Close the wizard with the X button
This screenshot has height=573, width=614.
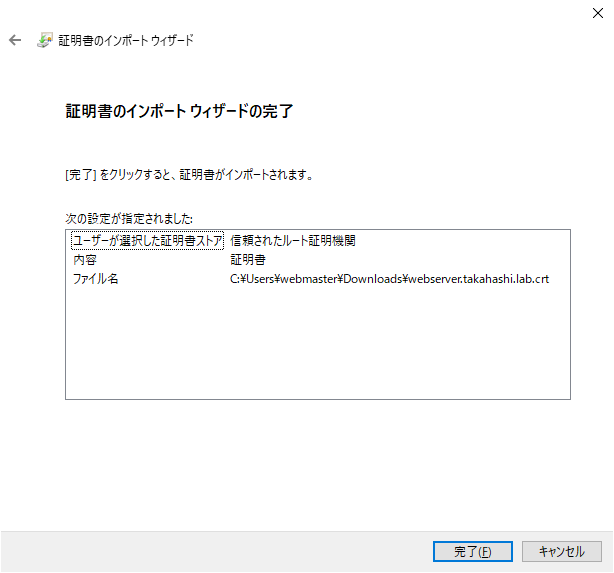point(598,13)
